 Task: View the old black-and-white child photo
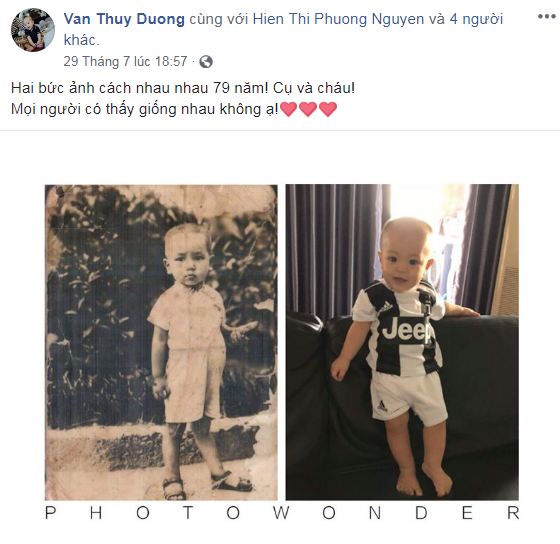coord(161,342)
